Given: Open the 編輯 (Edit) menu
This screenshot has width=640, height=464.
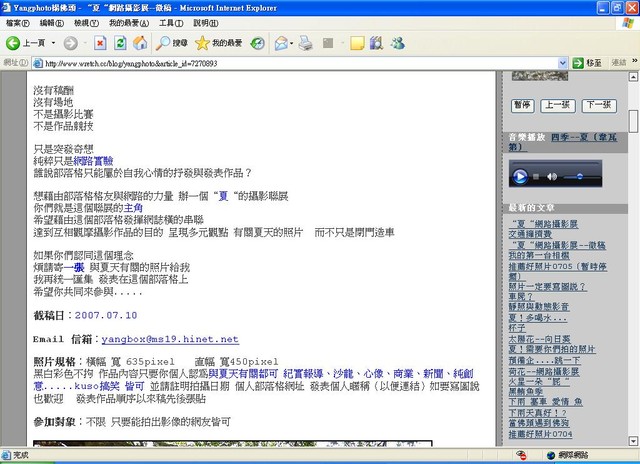Looking at the screenshot, I should tap(51, 23).
